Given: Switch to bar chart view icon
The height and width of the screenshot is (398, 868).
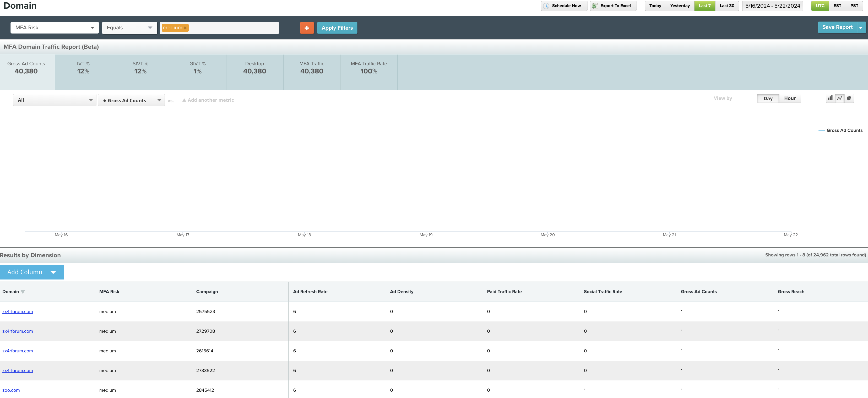Looking at the screenshot, I should [x=830, y=98].
